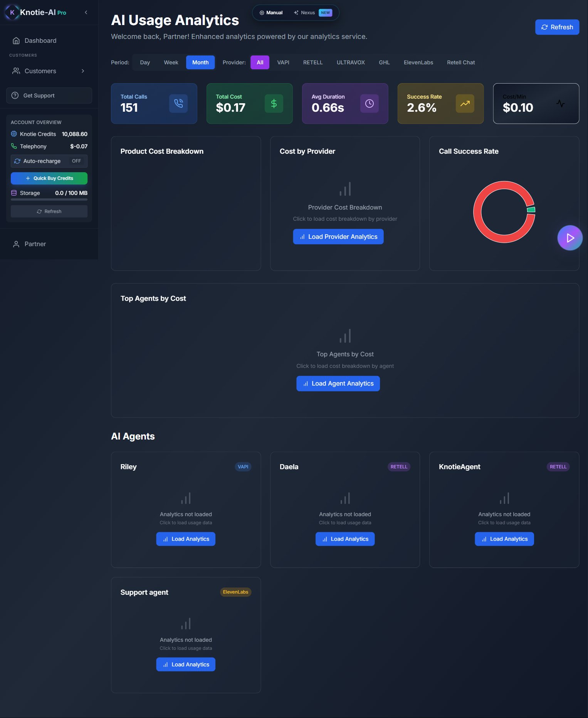The height and width of the screenshot is (718, 588).
Task: Click the Nexus sparkle icon
Action: 296,13
